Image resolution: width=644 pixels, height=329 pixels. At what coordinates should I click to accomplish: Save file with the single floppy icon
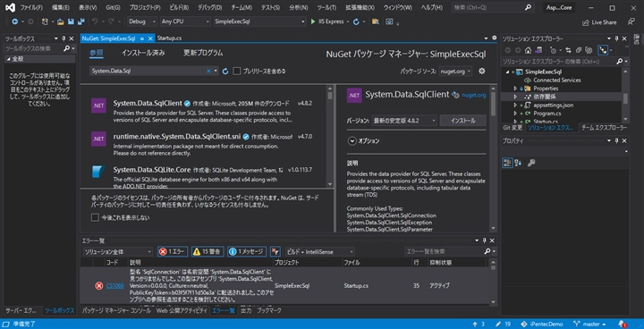point(71,21)
